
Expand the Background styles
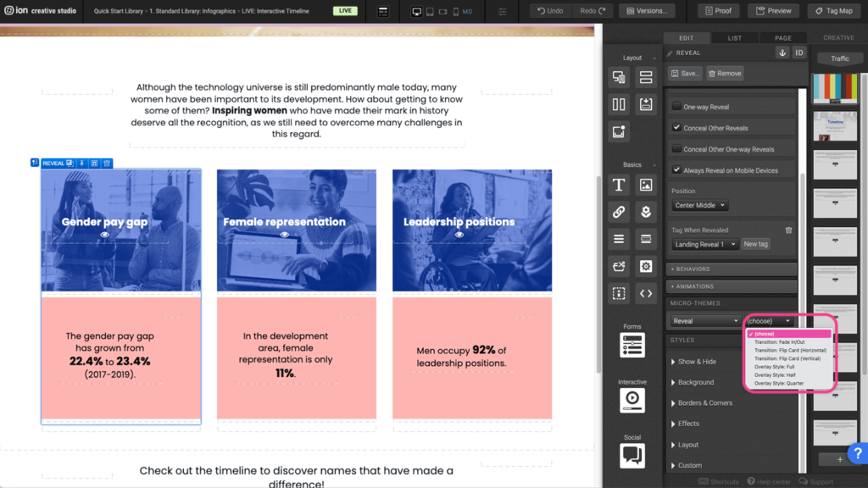pos(693,382)
